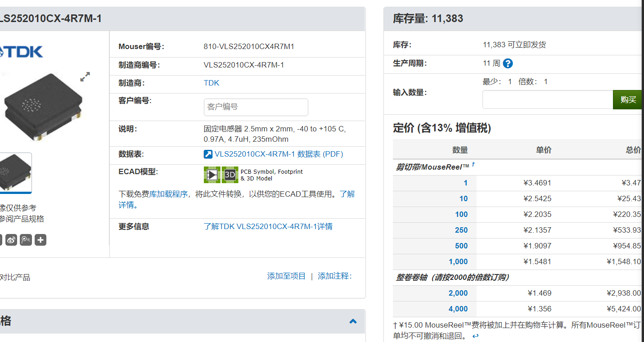This screenshot has height=342, width=644.
Task: Share via Weibo icon
Action: point(11,240)
